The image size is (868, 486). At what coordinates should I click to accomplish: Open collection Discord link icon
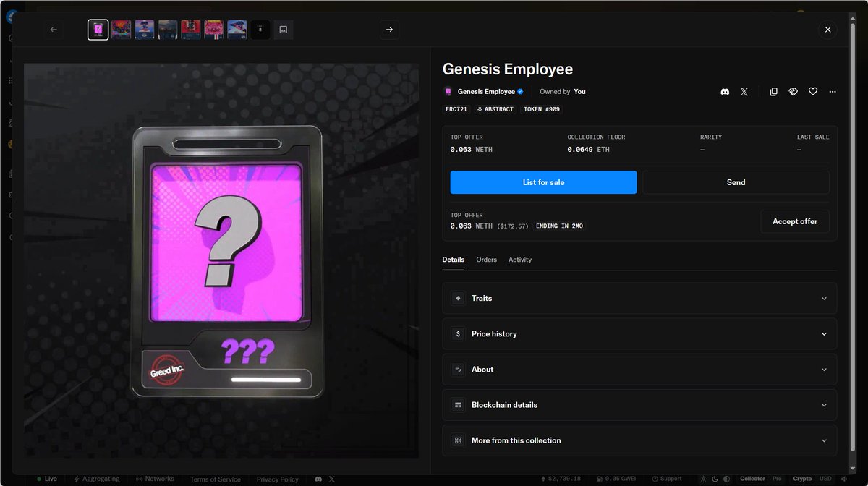tap(725, 92)
